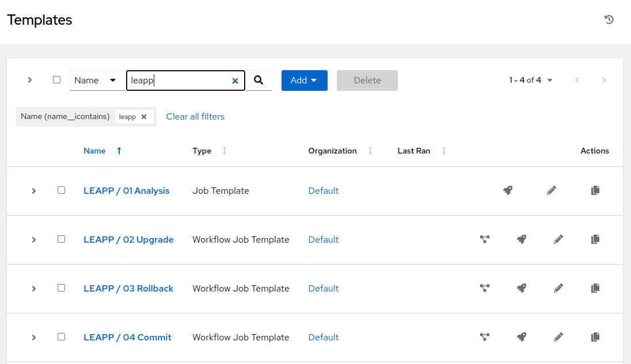Open visualizer for LEAPP / 02 Upgrade
The width and height of the screenshot is (631, 364).
(x=485, y=239)
